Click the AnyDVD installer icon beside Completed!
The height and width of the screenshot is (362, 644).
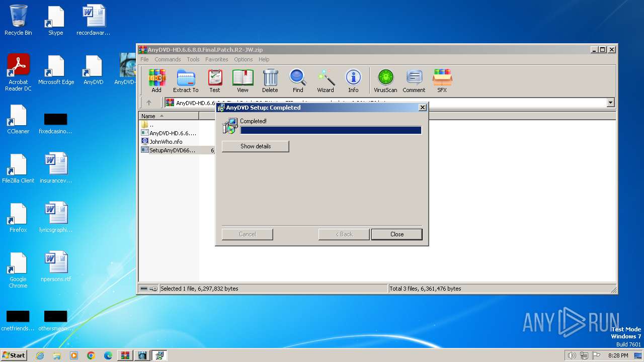point(230,126)
